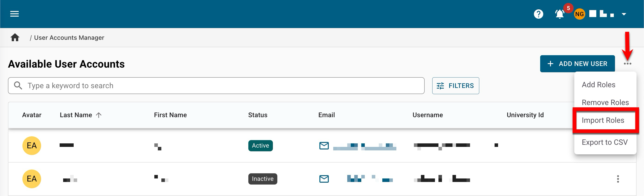The width and height of the screenshot is (644, 196).
Task: Open row actions menu for Inactive user
Action: click(618, 179)
